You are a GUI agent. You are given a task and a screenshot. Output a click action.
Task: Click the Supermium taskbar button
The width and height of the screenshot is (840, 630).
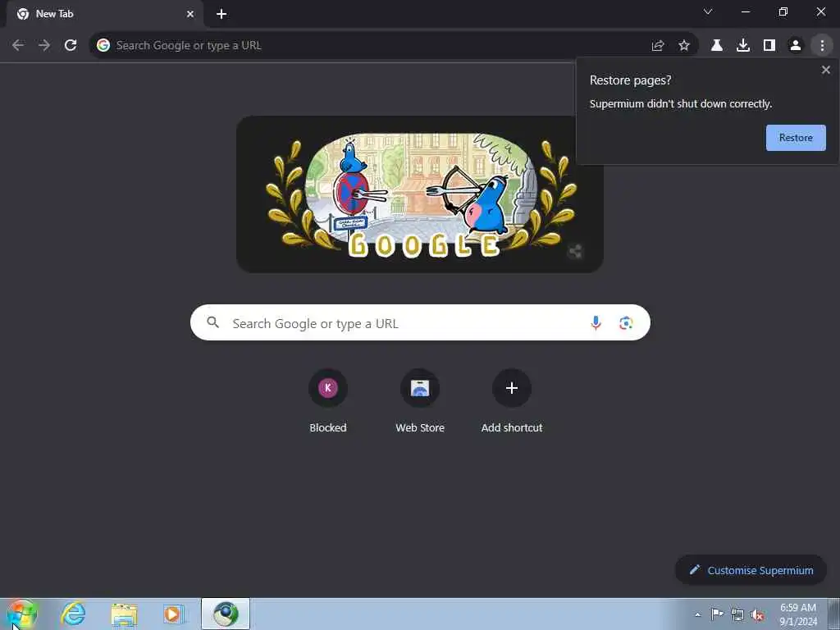tap(226, 614)
